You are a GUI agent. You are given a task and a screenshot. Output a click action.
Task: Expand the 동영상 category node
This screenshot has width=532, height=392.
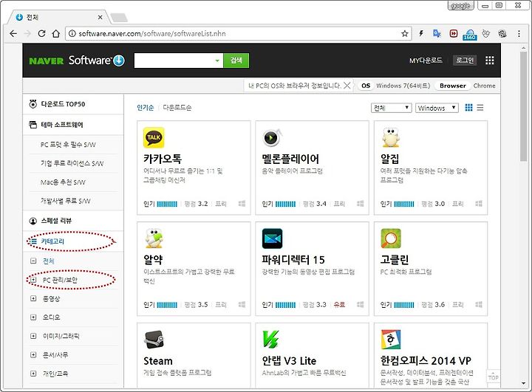pos(33,298)
